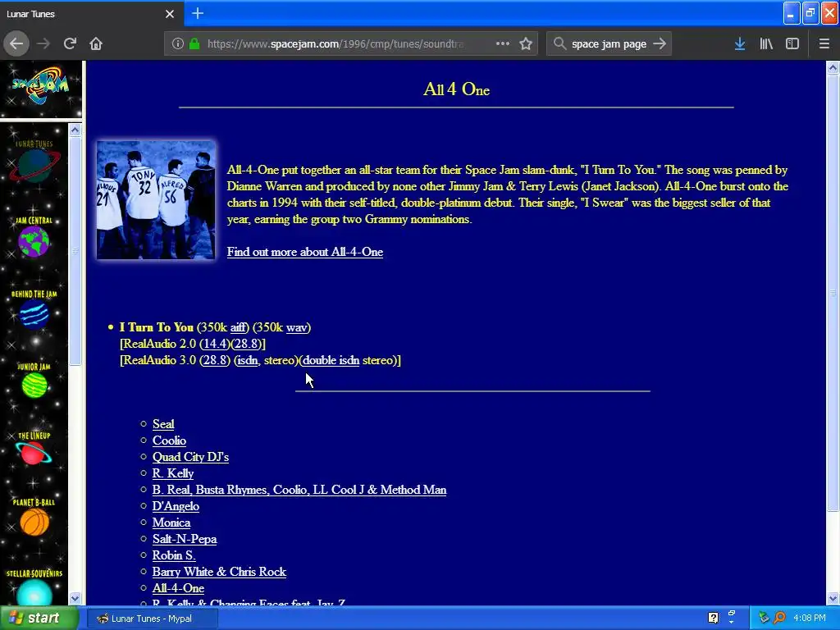Open the hamburger application menu
Viewport: 840px width, 630px height.
(x=824, y=43)
